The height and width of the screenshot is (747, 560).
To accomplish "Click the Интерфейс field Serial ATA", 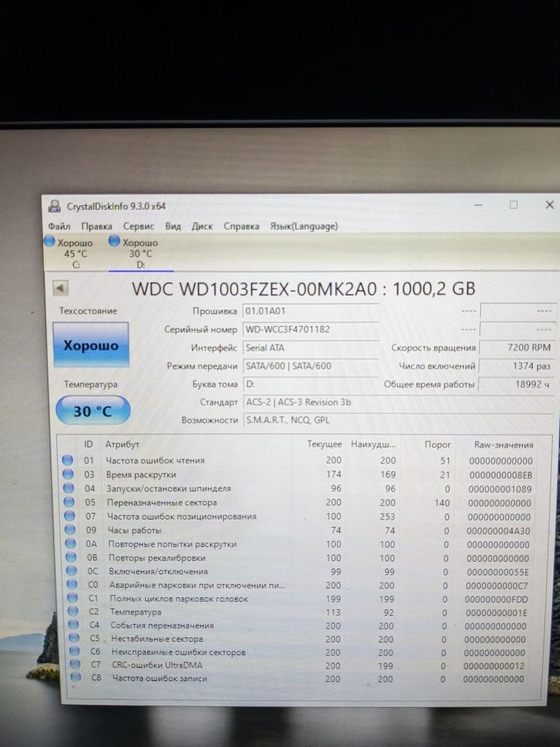I will [x=310, y=348].
